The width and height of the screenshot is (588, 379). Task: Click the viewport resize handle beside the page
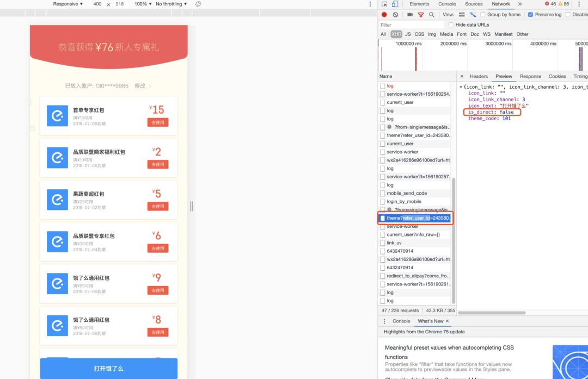click(192, 206)
